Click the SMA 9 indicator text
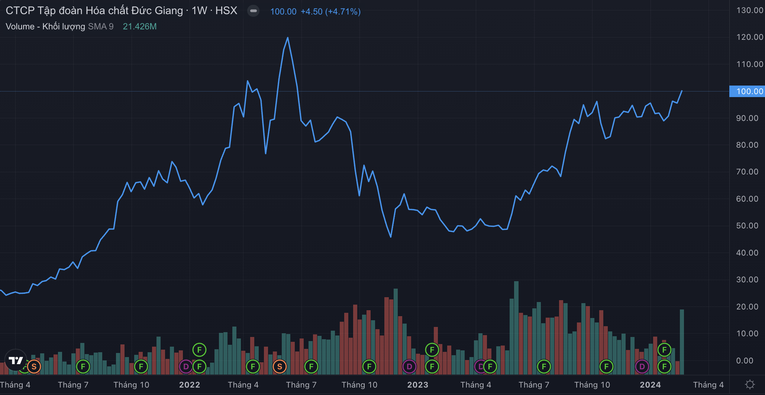 pos(101,26)
